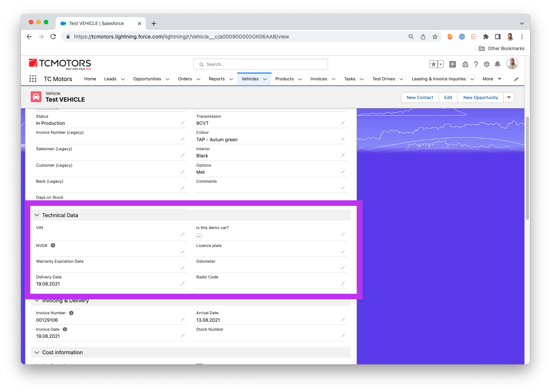The height and width of the screenshot is (392, 551).
Task: Edit the Licence plate pencil icon
Action: (343, 252)
